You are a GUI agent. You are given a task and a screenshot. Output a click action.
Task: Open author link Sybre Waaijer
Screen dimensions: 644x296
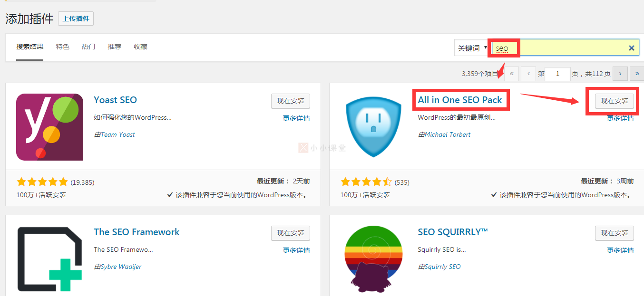121,267
